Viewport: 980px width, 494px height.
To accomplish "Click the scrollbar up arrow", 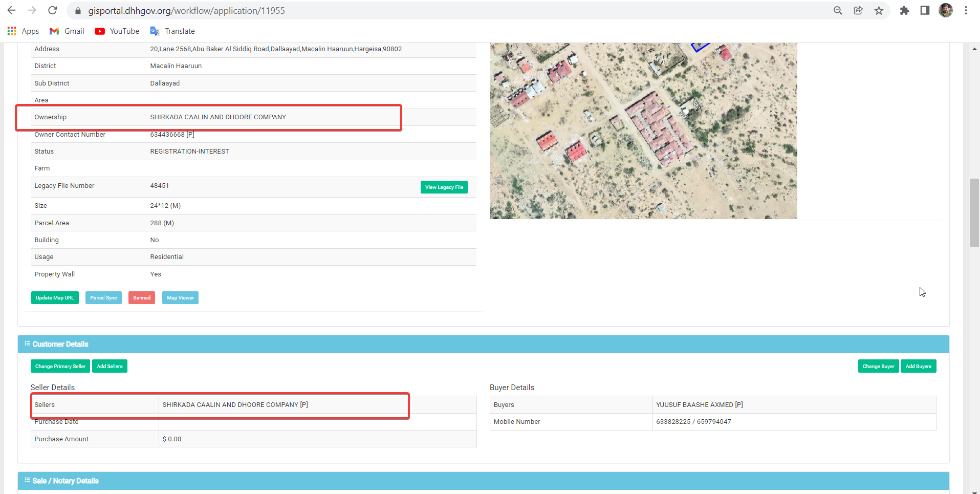I will coord(974,49).
